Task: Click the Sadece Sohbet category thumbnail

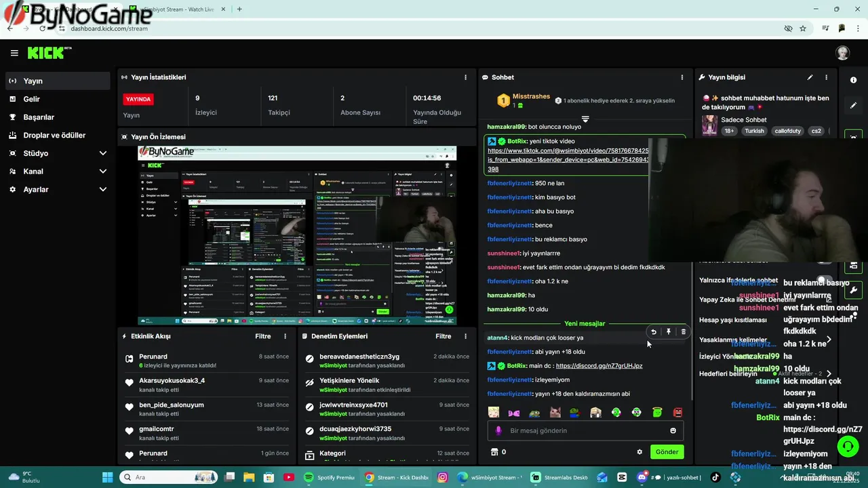Action: coord(709,125)
